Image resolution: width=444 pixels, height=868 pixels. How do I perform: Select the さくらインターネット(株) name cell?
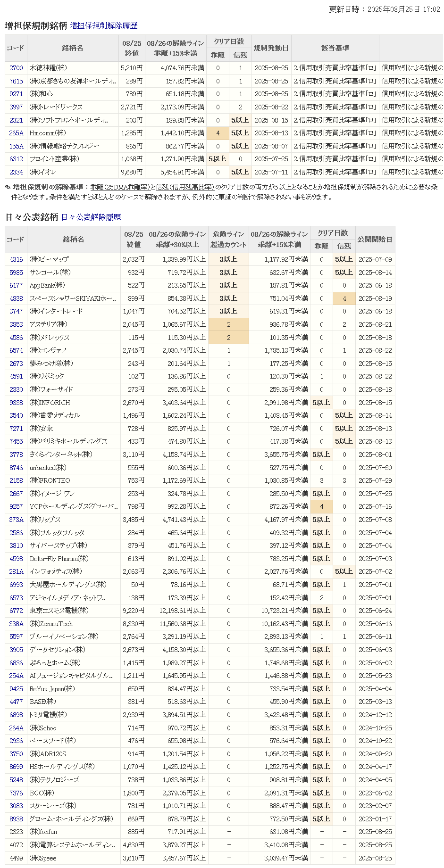pyautogui.click(x=74, y=455)
